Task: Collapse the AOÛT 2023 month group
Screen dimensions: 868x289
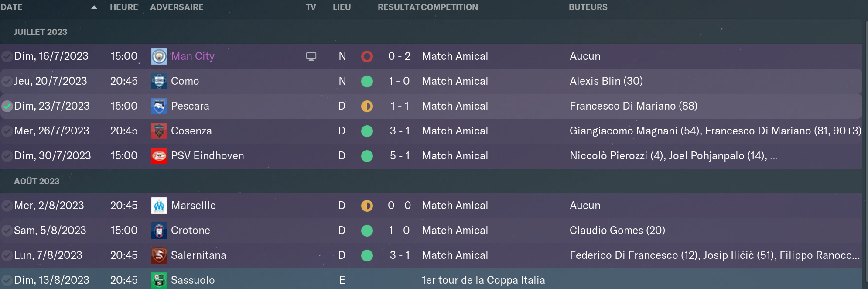Action: click(x=37, y=181)
